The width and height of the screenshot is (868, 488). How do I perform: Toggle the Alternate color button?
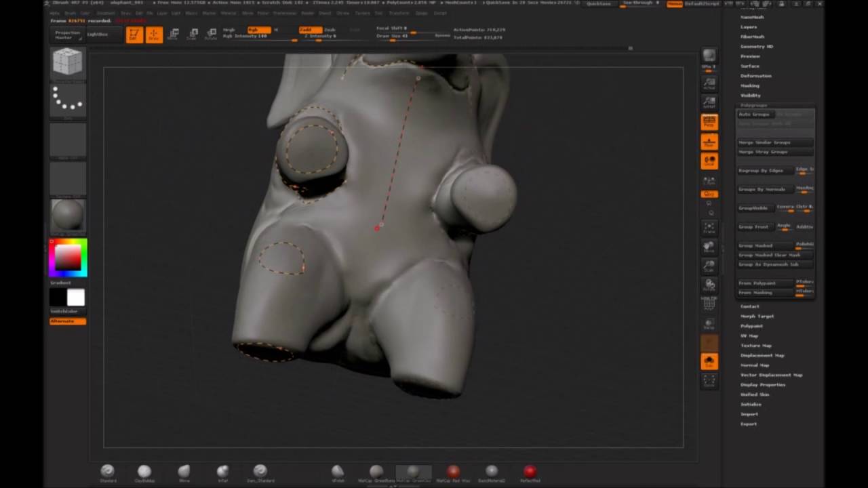click(68, 321)
